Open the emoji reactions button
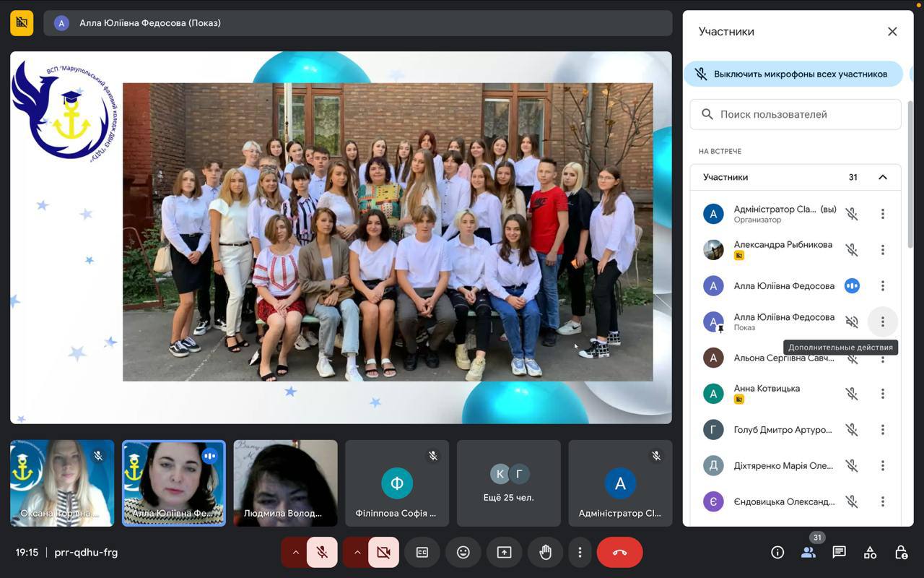The height and width of the screenshot is (578, 924). click(463, 552)
